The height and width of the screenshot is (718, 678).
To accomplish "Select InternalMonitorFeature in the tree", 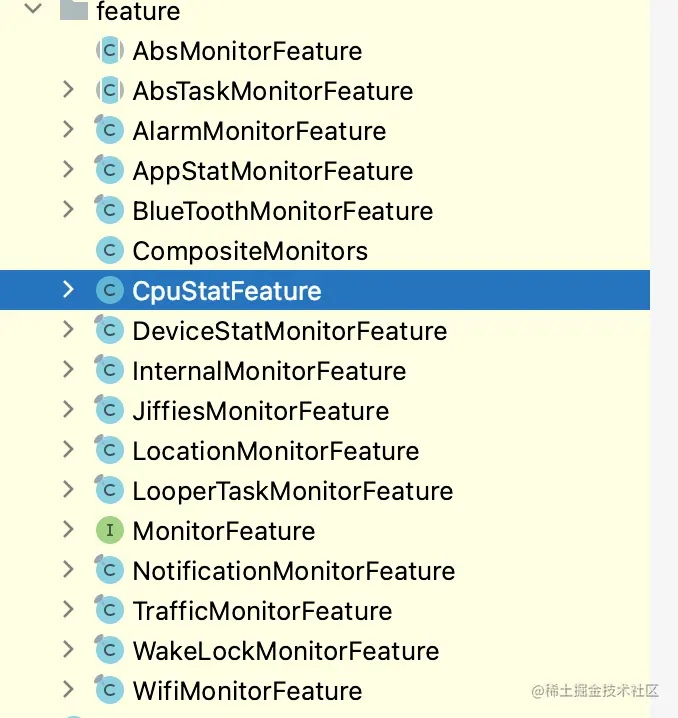I will (269, 371).
